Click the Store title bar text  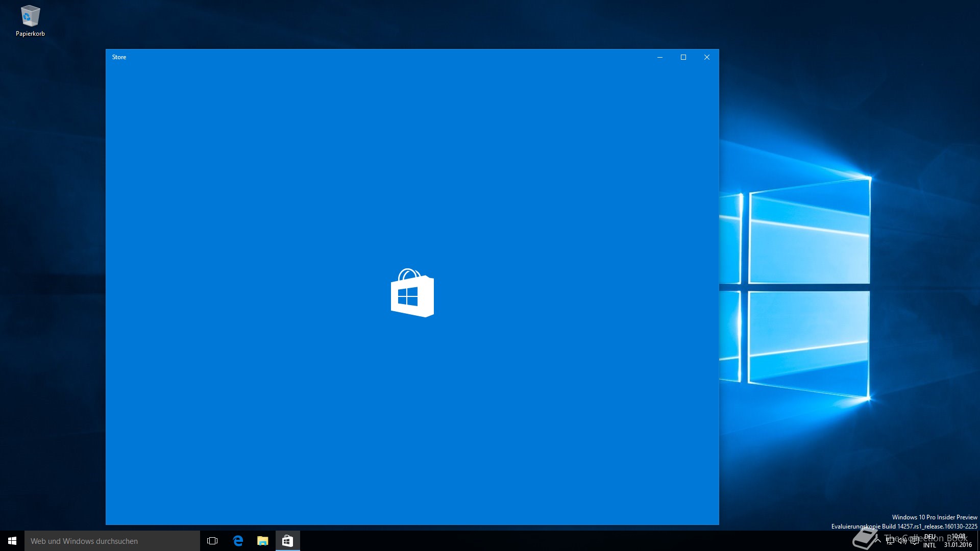[x=119, y=57]
